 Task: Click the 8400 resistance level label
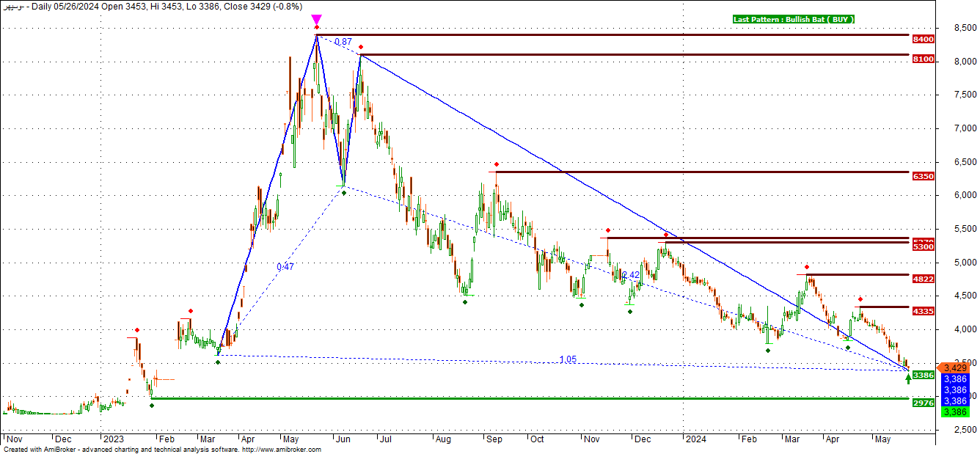point(924,39)
